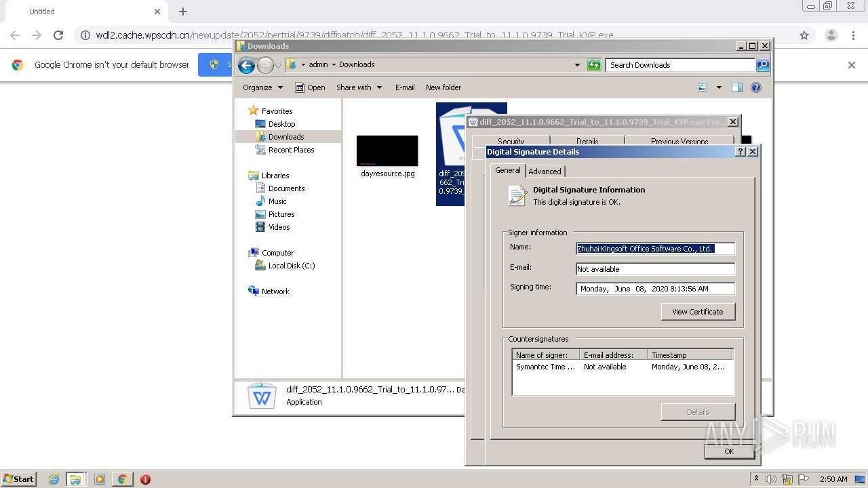Click OK in Digital Signature Details
Image resolution: width=868 pixels, height=488 pixels.
(x=729, y=451)
